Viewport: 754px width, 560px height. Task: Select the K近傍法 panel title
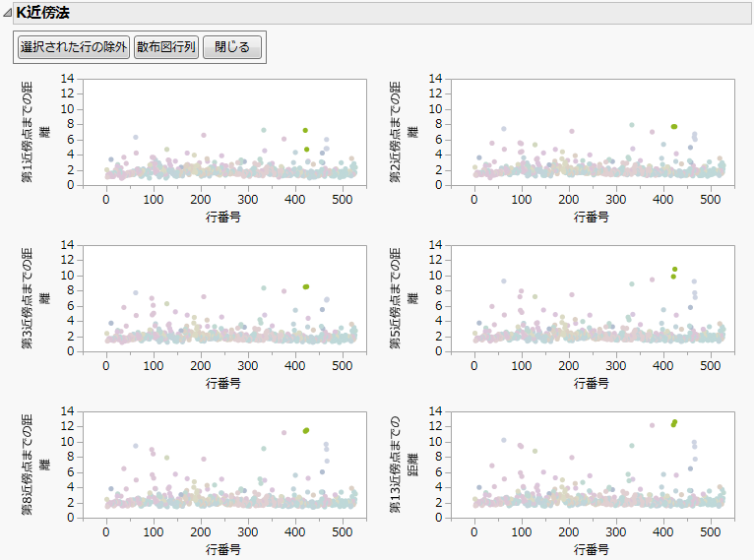click(42, 13)
